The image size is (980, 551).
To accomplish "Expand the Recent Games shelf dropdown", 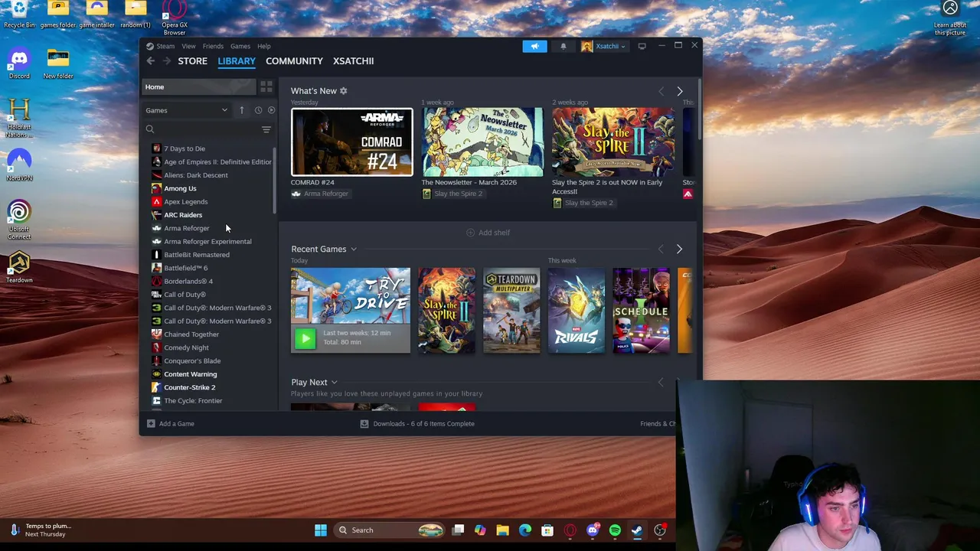I will pyautogui.click(x=354, y=249).
